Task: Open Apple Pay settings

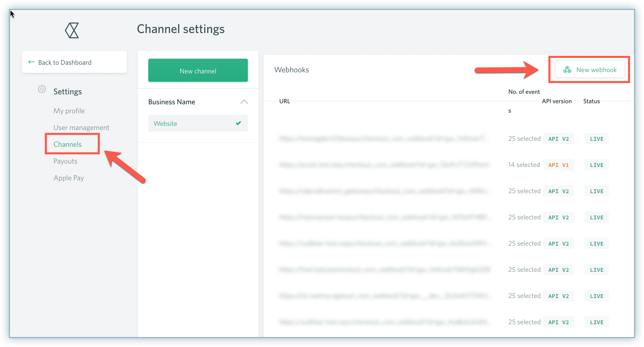Action: 69,178
